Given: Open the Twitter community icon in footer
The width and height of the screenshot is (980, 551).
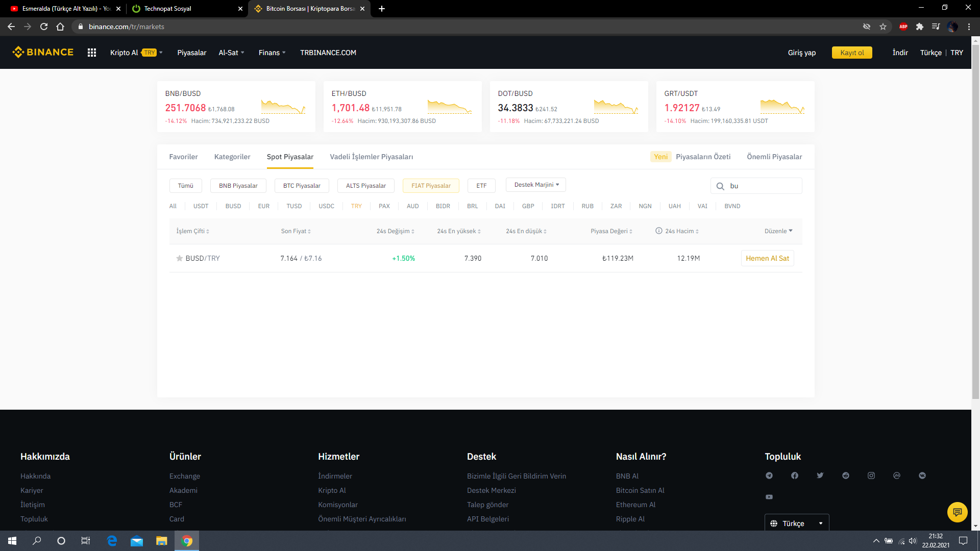Looking at the screenshot, I should pos(820,475).
